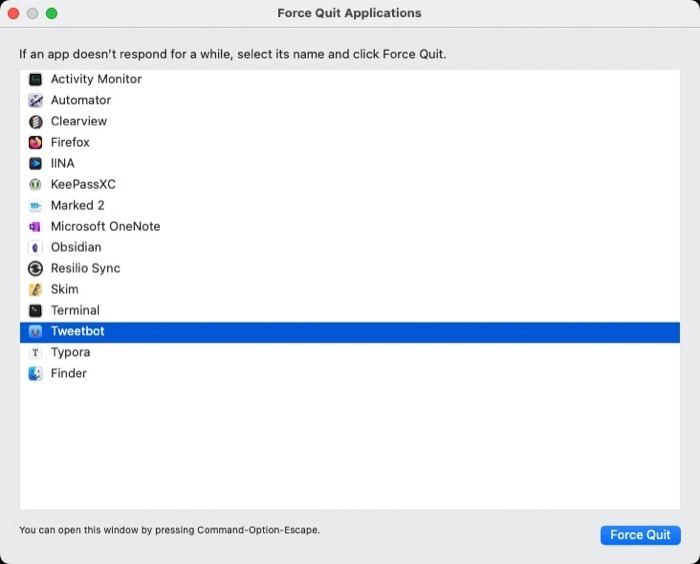The image size is (700, 564).
Task: Click the highlighted Tweetbot name
Action: point(77,331)
